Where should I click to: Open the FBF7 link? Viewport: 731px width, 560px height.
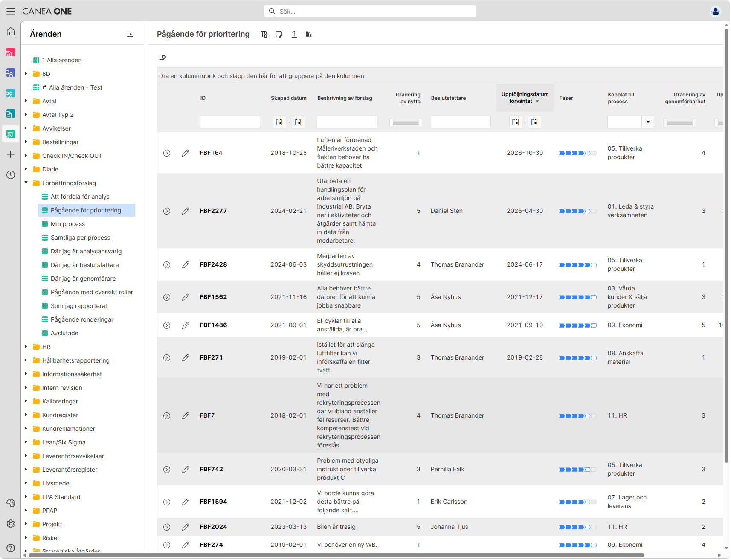[207, 416]
